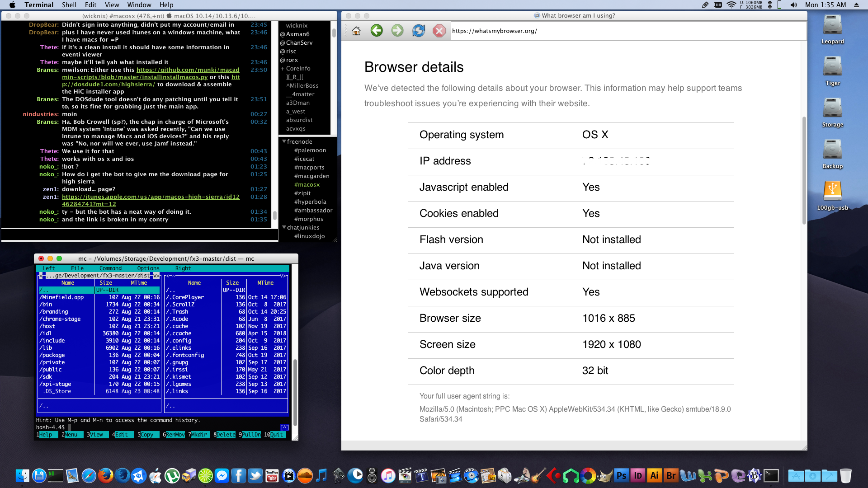Open BBEdit from the dock

click(755, 475)
